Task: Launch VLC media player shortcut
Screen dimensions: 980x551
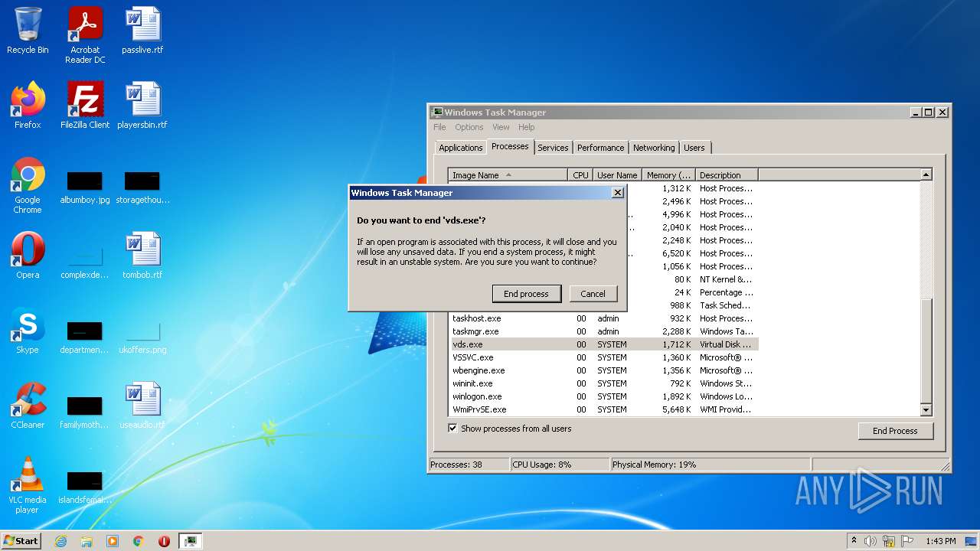Action: (x=28, y=485)
